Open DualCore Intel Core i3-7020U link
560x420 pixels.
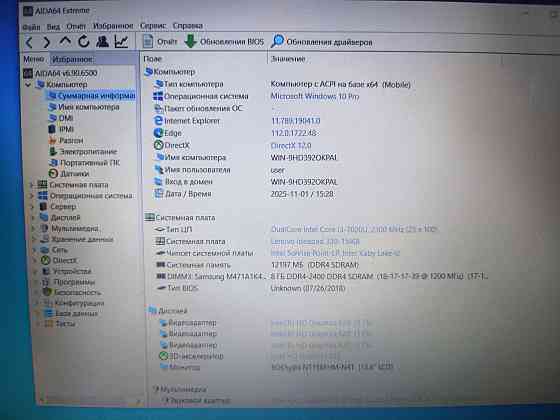[x=354, y=229]
